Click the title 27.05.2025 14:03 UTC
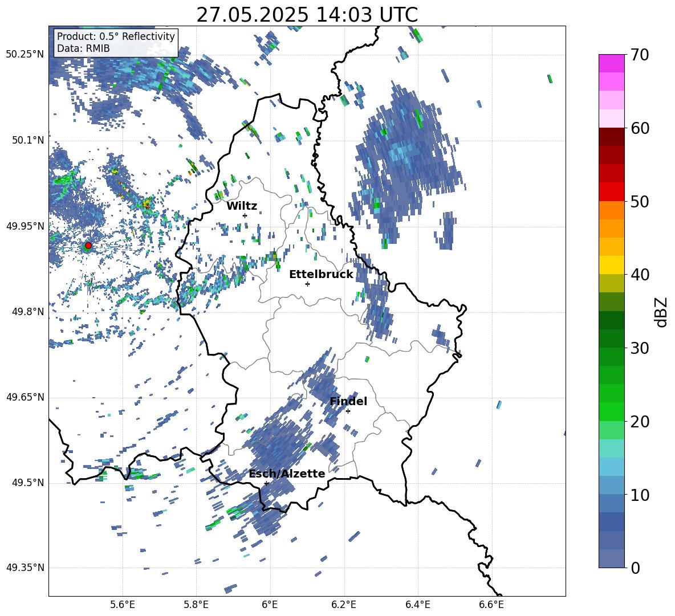Viewport: 675px width, 616px height. [307, 15]
